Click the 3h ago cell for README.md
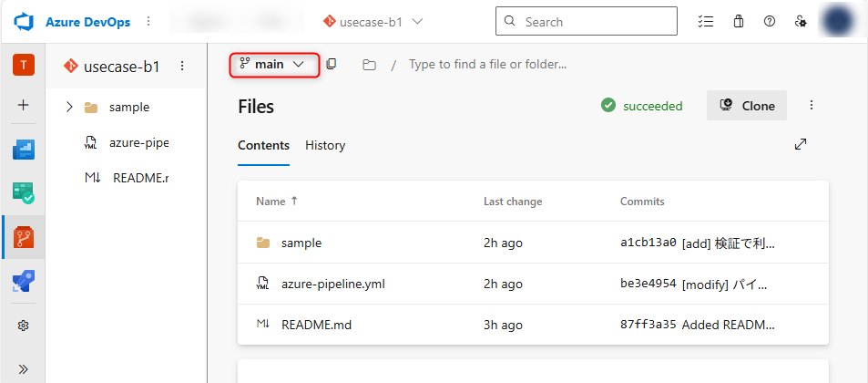The height and width of the screenshot is (383, 868). [x=503, y=325]
